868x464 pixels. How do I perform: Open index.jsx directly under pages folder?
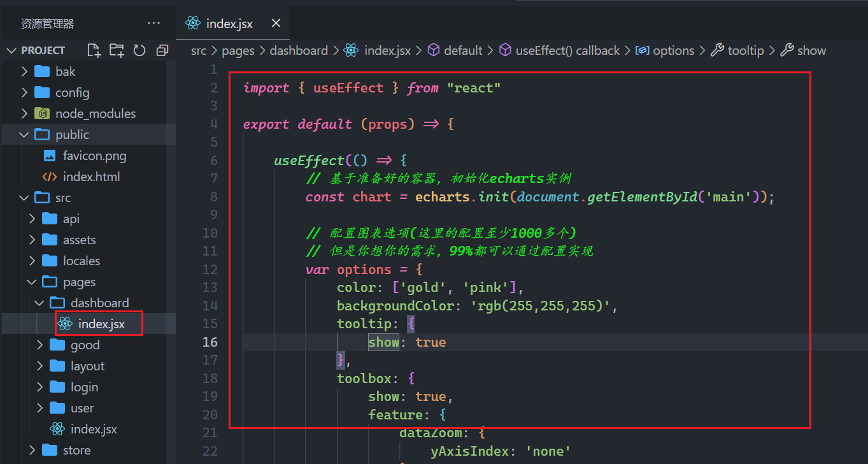click(x=94, y=429)
